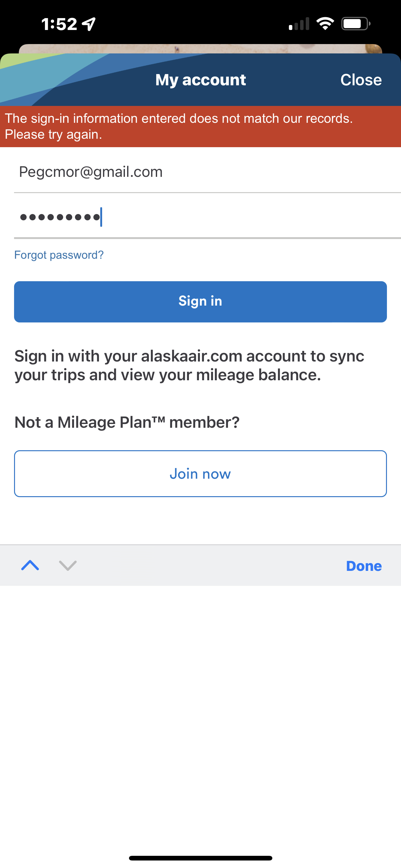This screenshot has width=401, height=868.
Task: Dismiss the keyboard with Done
Action: [x=364, y=566]
